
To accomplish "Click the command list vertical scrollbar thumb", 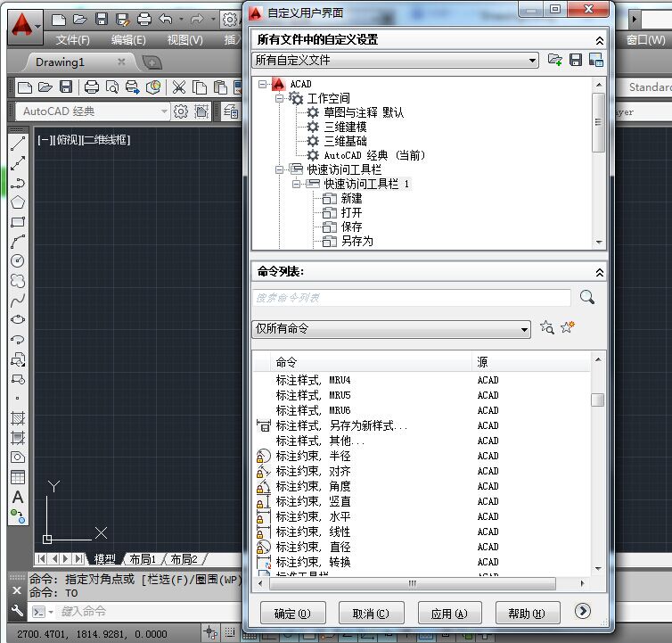I will pos(597,400).
